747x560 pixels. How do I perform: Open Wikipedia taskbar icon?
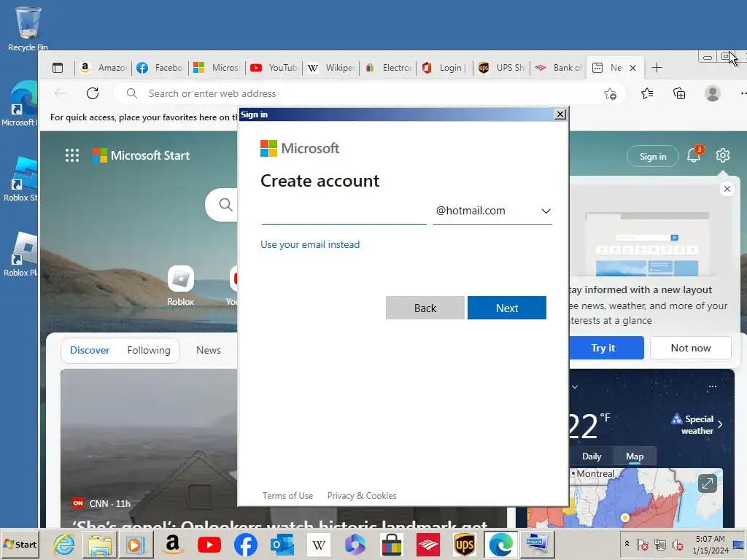[319, 544]
